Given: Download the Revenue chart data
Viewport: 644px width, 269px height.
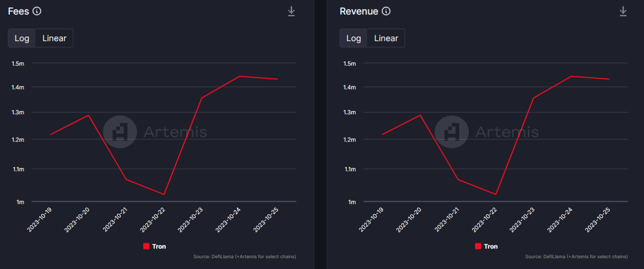Looking at the screenshot, I should (x=623, y=11).
